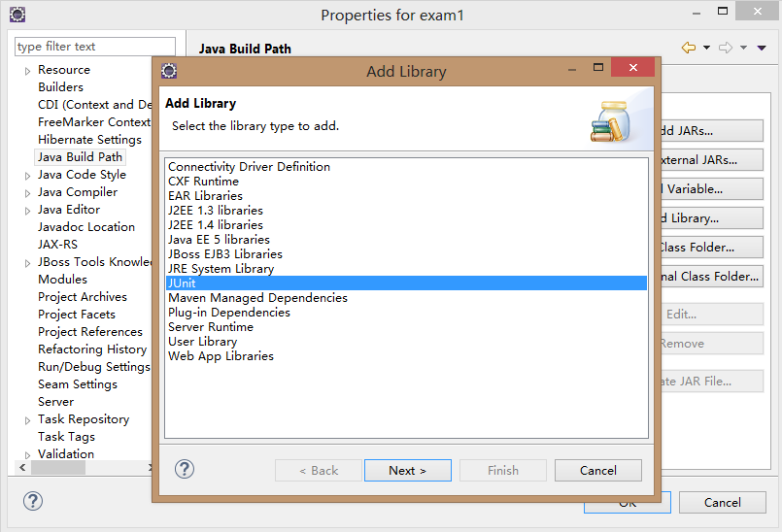Expand the JBoss Tools Knowledge node
This screenshot has width=782, height=532.
27,263
